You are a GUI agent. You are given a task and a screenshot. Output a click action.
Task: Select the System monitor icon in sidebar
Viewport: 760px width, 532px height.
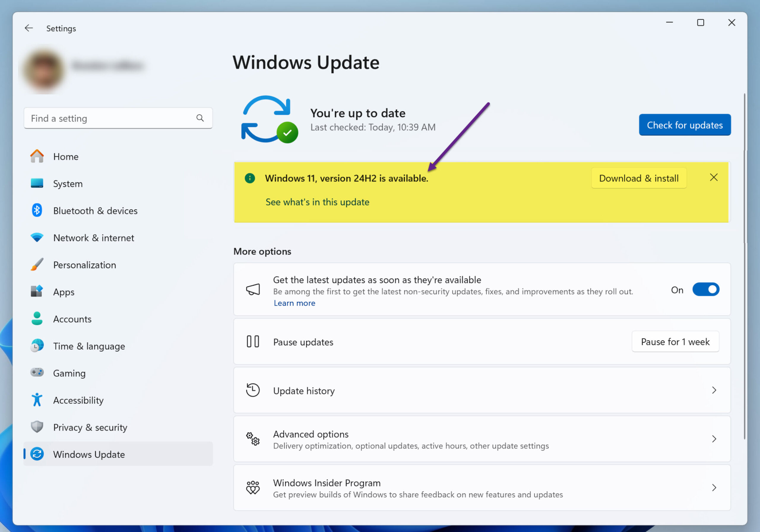click(37, 183)
